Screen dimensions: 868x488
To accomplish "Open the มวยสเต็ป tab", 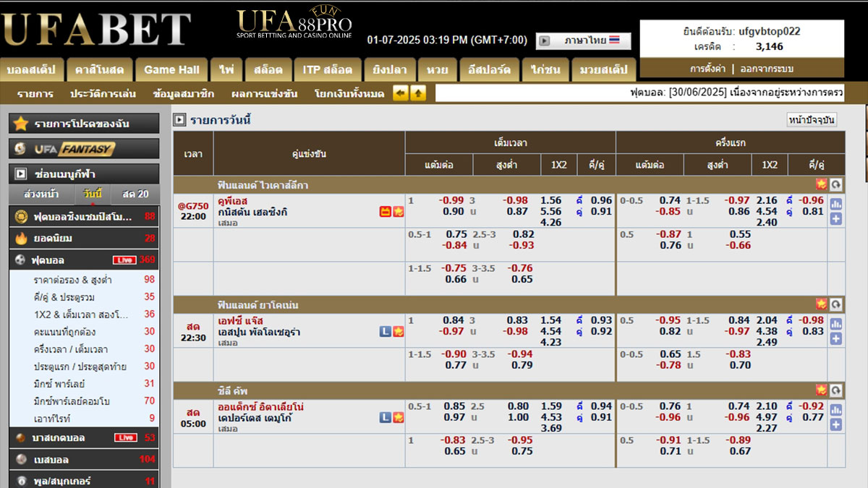I will point(605,70).
